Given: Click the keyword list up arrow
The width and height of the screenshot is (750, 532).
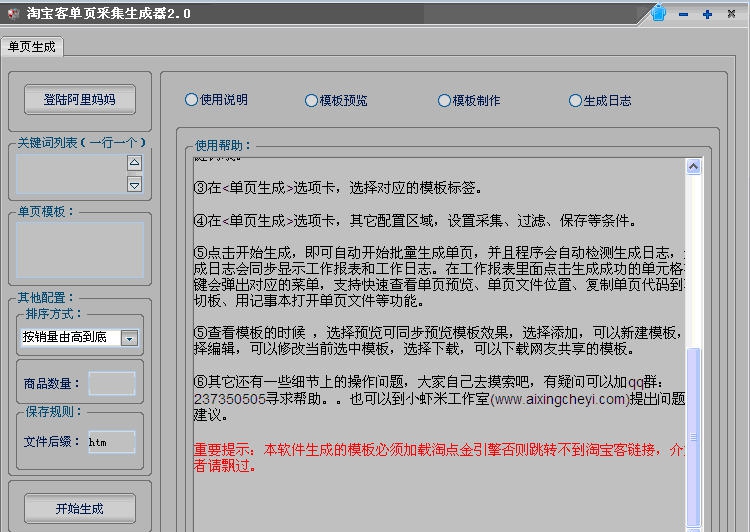Looking at the screenshot, I should [x=134, y=163].
